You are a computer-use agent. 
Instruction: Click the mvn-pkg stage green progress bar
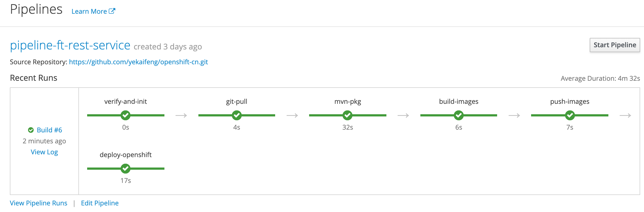(x=347, y=115)
